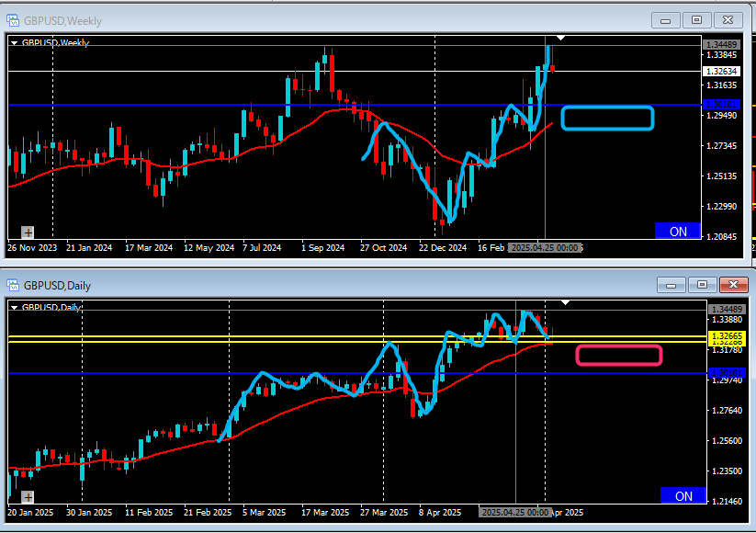The height and width of the screenshot is (533, 756).
Task: Toggle the ON button in Daily chart
Action: 683,495
